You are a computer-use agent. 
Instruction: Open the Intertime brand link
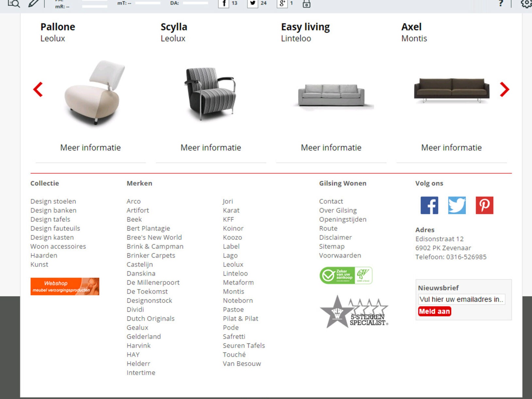[141, 373]
